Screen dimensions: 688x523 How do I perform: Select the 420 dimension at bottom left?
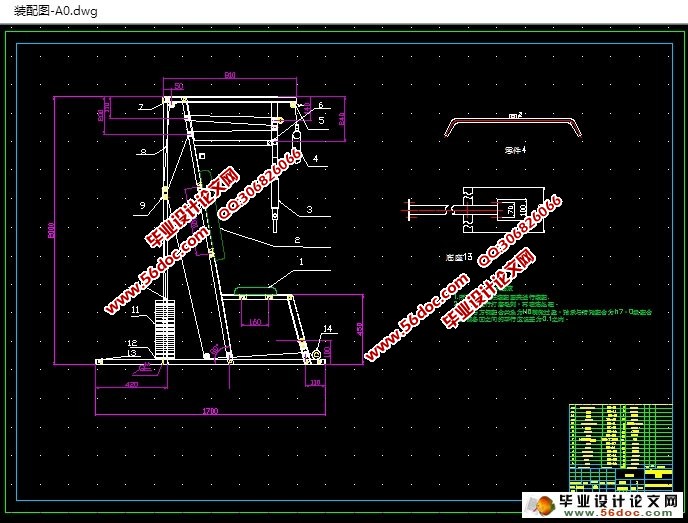[x=131, y=383]
